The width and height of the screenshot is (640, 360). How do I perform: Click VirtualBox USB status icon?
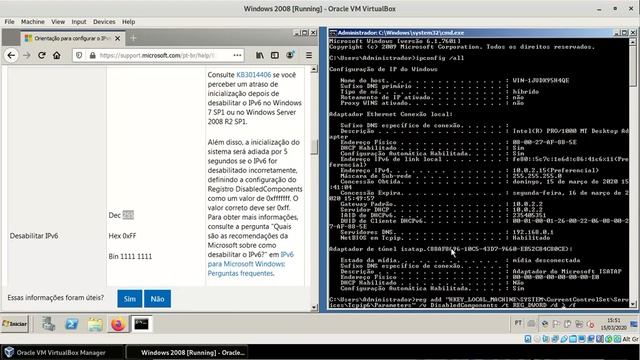pyautogui.click(x=564, y=339)
